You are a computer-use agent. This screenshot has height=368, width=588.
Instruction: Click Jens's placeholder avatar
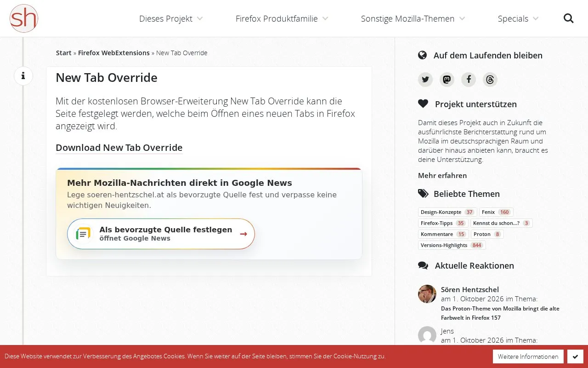click(x=427, y=335)
